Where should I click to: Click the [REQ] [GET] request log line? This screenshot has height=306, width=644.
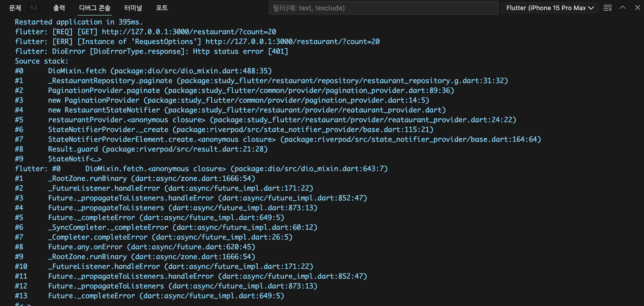coord(146,32)
